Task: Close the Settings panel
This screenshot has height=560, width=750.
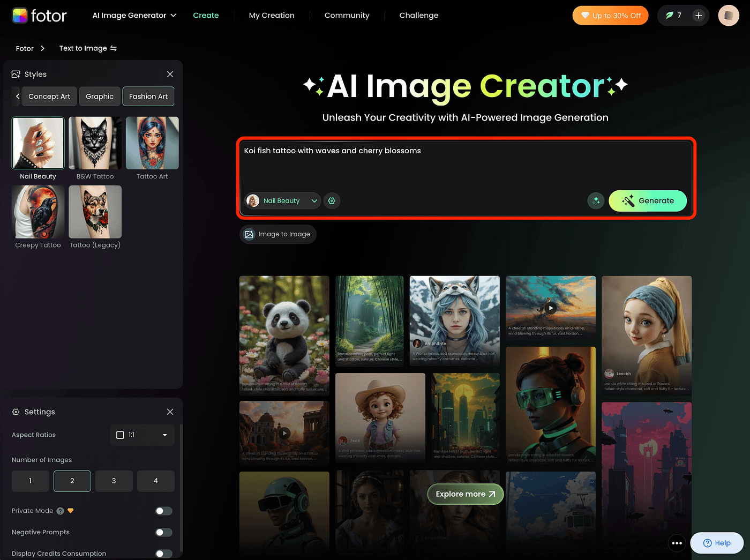Action: (x=170, y=412)
